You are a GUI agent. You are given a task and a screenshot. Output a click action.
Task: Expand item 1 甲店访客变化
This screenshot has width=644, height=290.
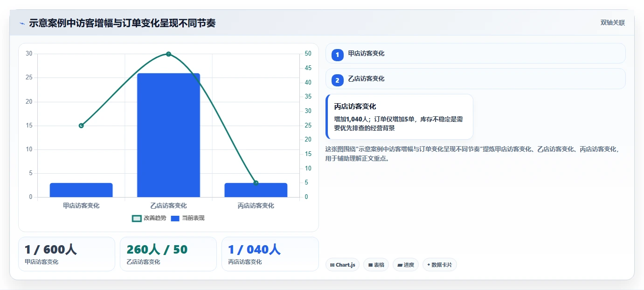[475, 53]
